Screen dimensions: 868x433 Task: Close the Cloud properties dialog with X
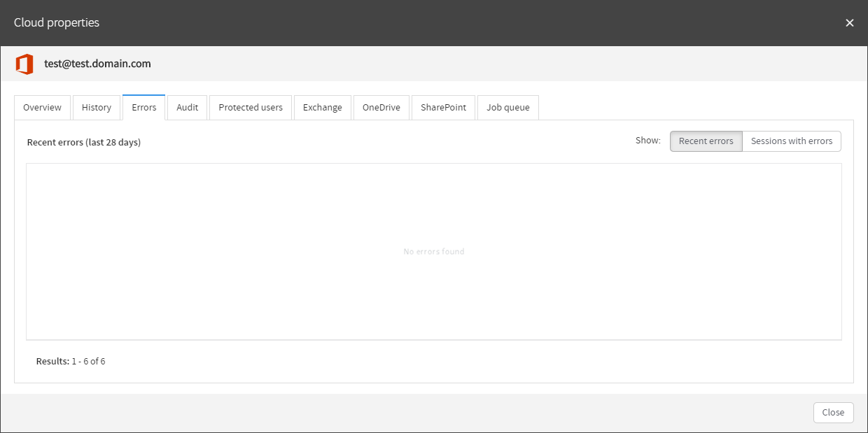[x=850, y=23]
